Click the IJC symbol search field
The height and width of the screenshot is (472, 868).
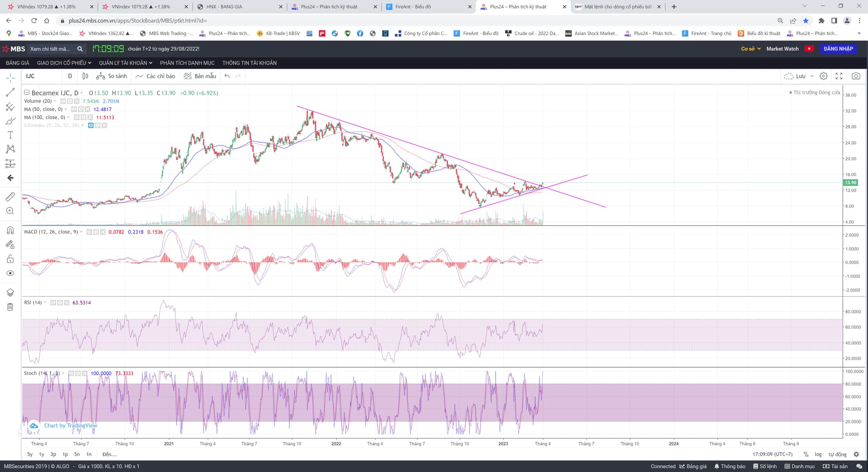pyautogui.click(x=43, y=76)
